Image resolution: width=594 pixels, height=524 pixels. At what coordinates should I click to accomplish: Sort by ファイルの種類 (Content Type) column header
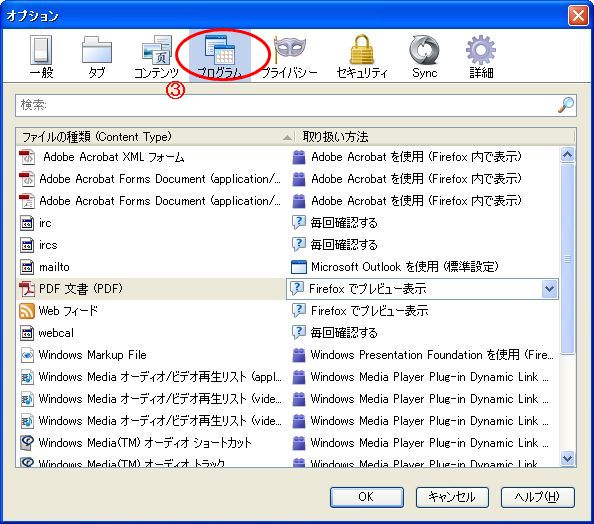[155, 137]
